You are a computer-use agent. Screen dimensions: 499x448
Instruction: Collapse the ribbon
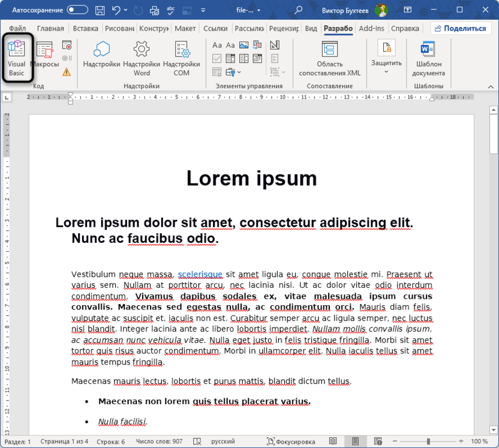pyautogui.click(x=491, y=86)
